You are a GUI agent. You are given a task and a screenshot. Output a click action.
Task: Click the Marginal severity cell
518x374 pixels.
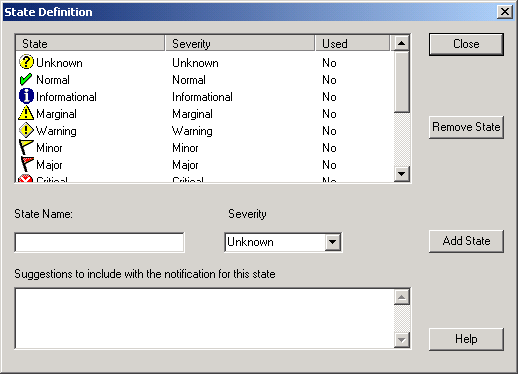pos(192,114)
